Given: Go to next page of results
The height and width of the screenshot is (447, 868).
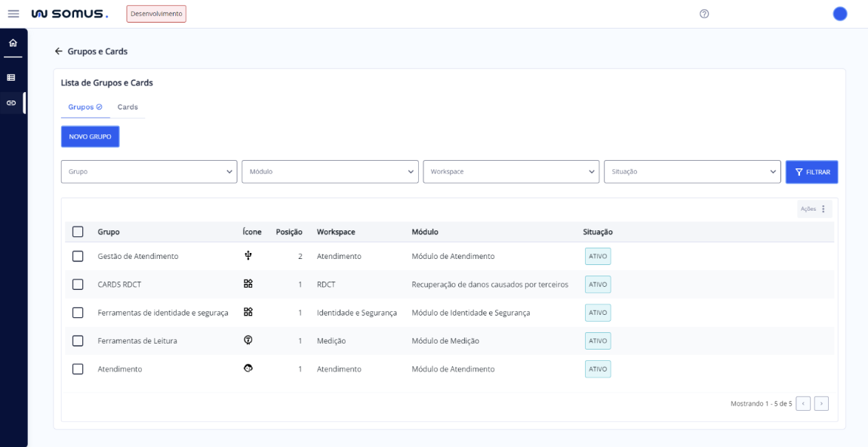Looking at the screenshot, I should click(x=821, y=404).
